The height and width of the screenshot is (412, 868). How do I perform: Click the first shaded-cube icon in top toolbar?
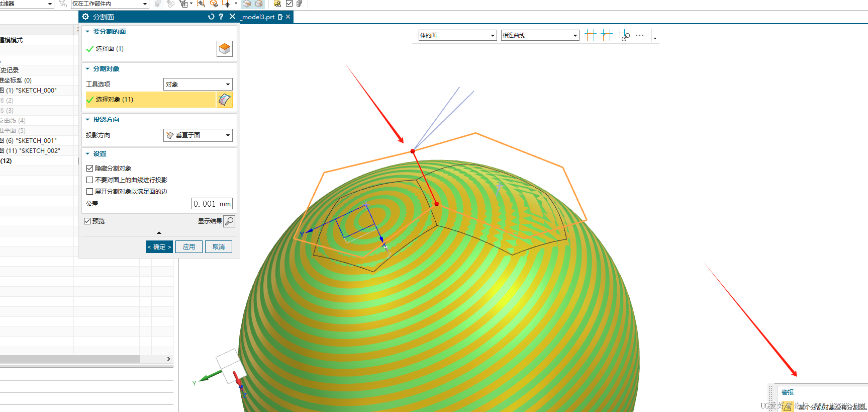pyautogui.click(x=158, y=4)
